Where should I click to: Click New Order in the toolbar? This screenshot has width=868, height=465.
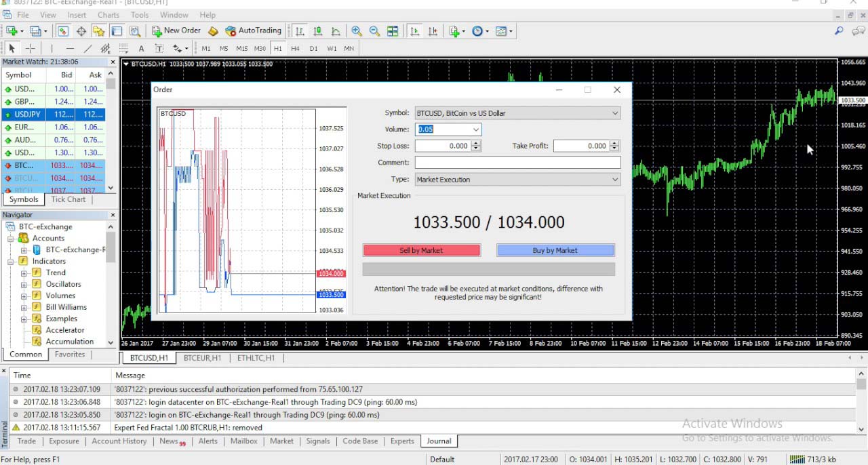[x=176, y=31]
